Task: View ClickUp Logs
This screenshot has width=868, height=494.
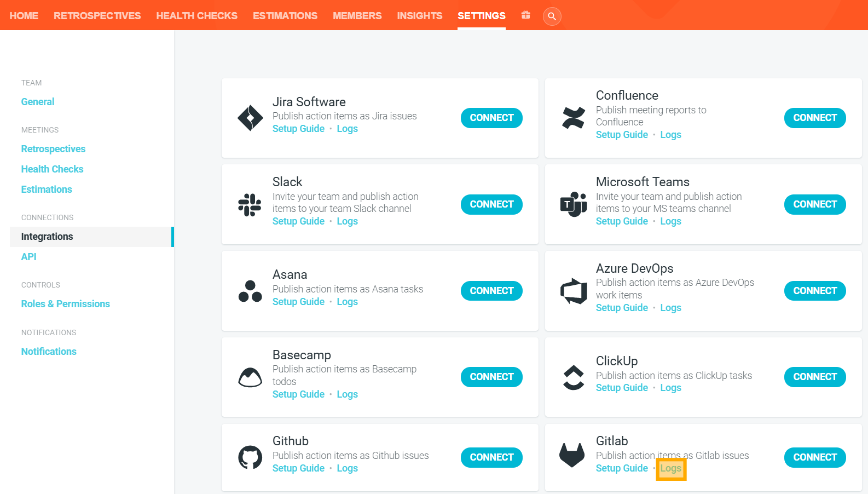Action: coord(670,388)
